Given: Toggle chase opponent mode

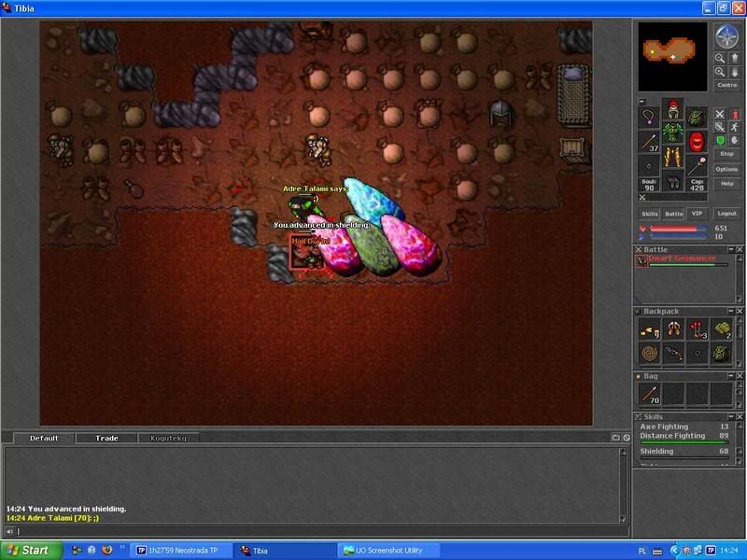Looking at the screenshot, I should coord(735,127).
